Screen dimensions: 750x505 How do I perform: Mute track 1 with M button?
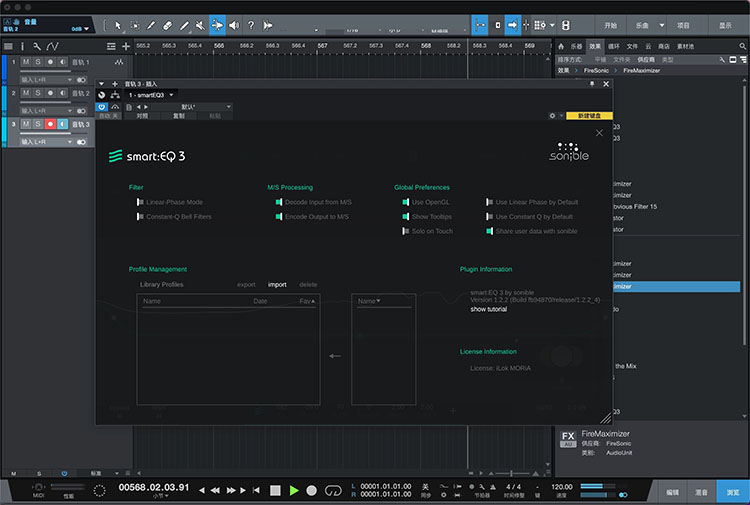pyautogui.click(x=26, y=62)
